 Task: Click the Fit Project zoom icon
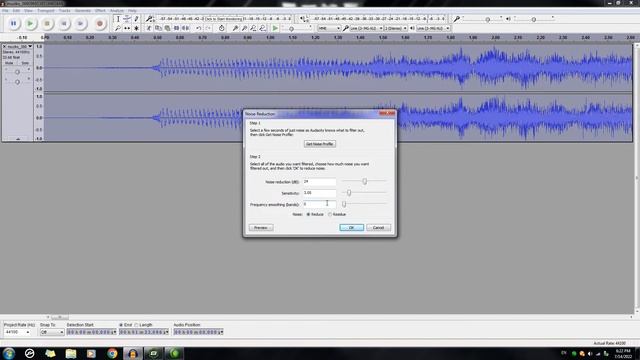click(x=262, y=28)
